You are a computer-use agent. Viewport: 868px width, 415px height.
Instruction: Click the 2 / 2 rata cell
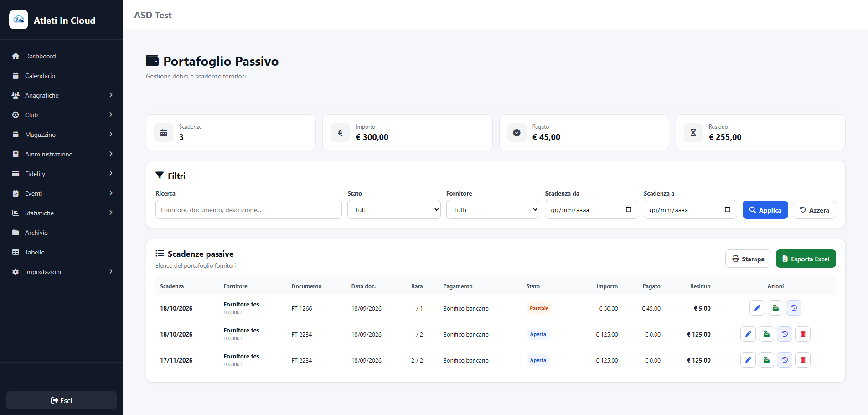[417, 361]
